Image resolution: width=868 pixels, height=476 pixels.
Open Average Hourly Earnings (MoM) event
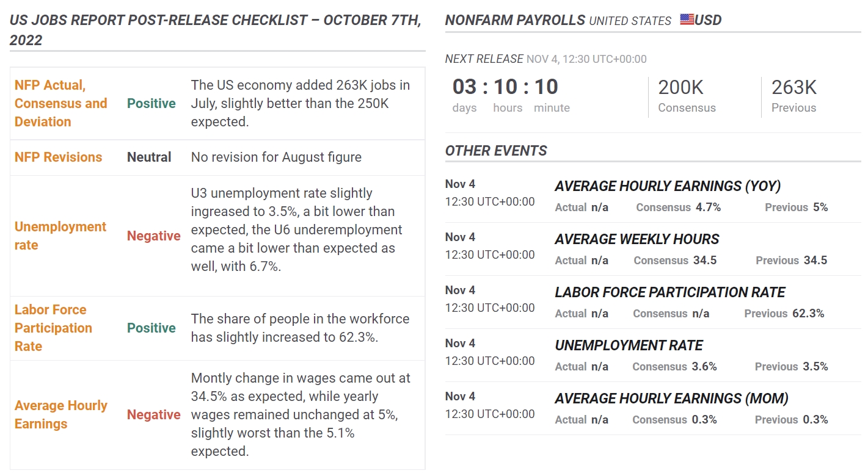coord(671,398)
